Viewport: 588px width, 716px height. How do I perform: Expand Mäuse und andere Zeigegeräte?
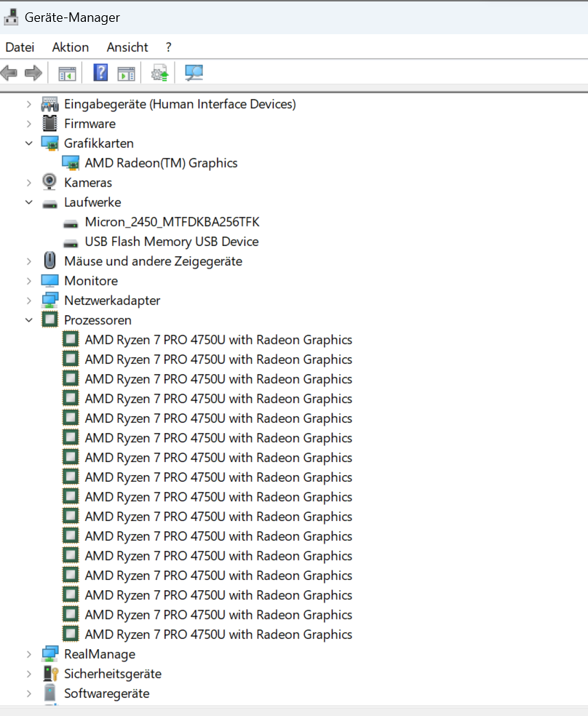pos(29,261)
